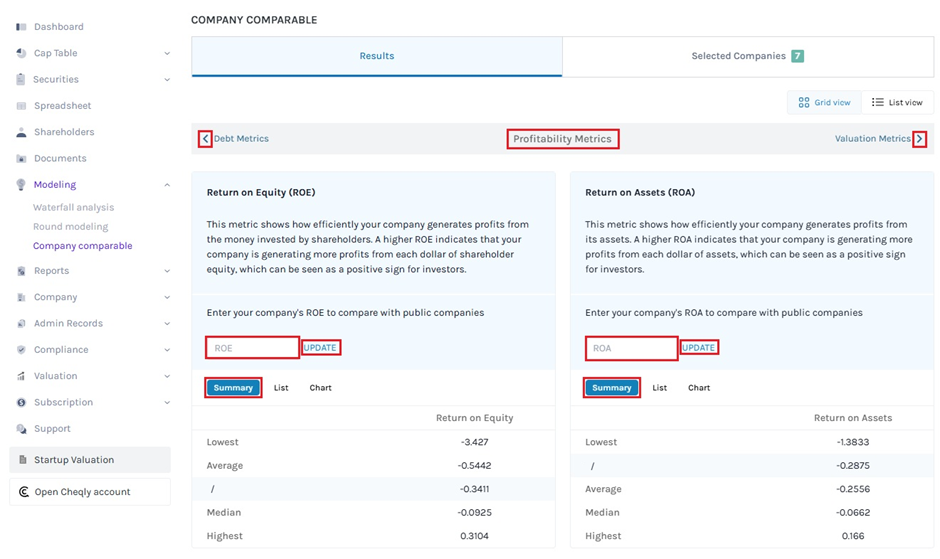Switch to Grid view

point(824,103)
